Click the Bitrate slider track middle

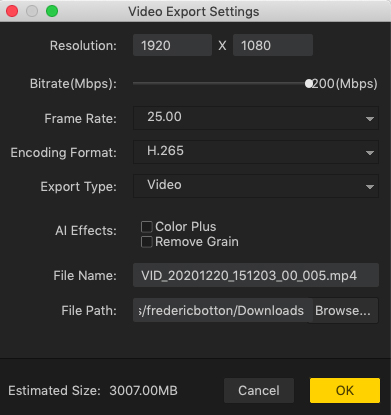click(x=221, y=83)
